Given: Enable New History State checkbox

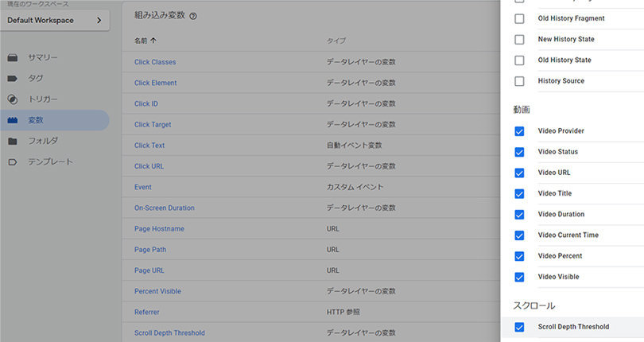Looking at the screenshot, I should pyautogui.click(x=519, y=40).
